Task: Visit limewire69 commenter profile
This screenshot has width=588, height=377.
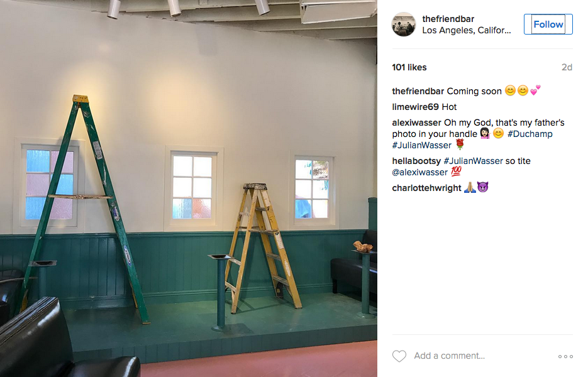Action: [415, 107]
